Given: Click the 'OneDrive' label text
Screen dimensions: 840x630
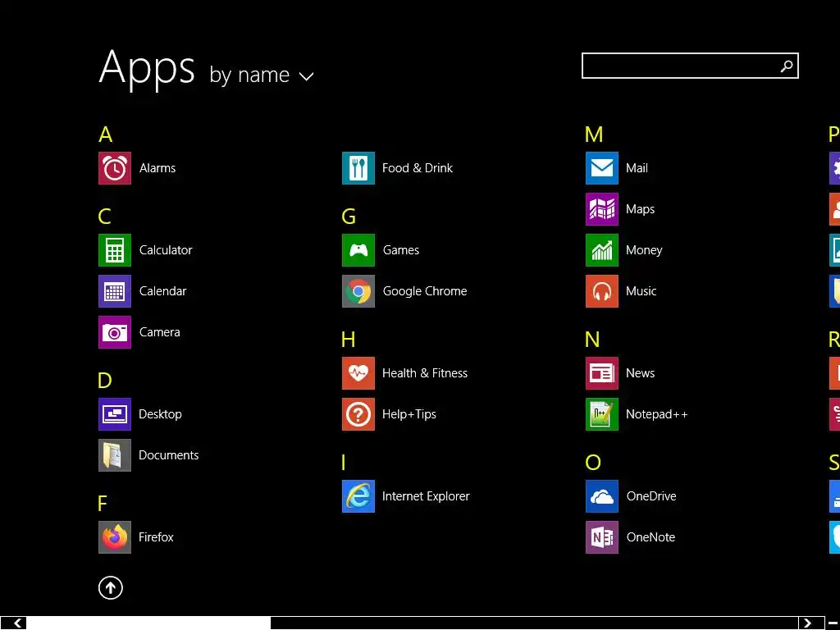Looking at the screenshot, I should pyautogui.click(x=651, y=496).
